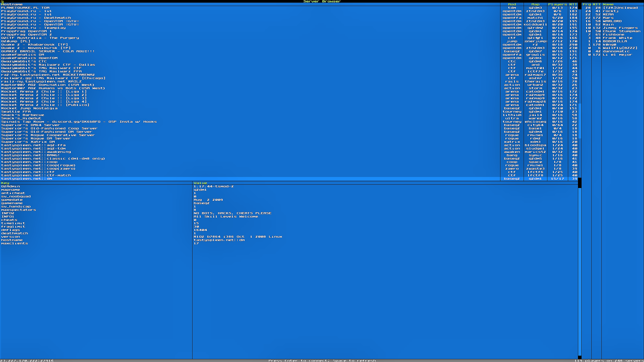The image size is (644, 362).
Task: Sort servers by Hostname column header
Action: point(250,4)
